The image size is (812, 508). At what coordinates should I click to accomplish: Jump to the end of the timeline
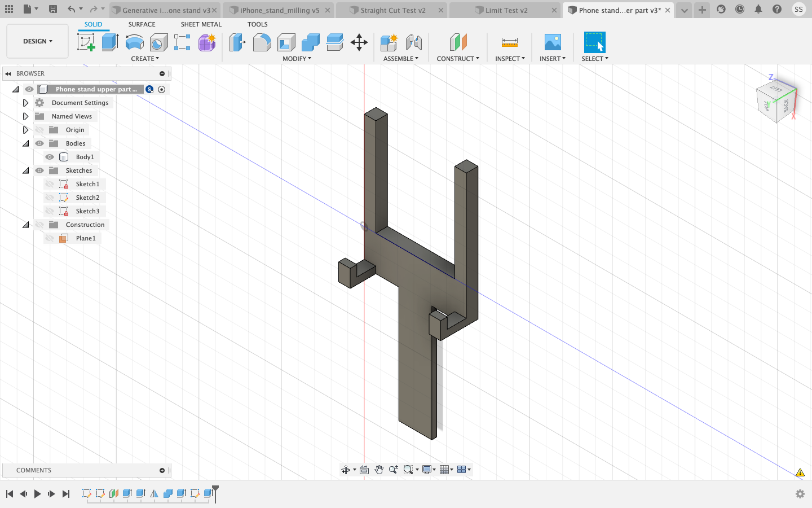(x=66, y=493)
